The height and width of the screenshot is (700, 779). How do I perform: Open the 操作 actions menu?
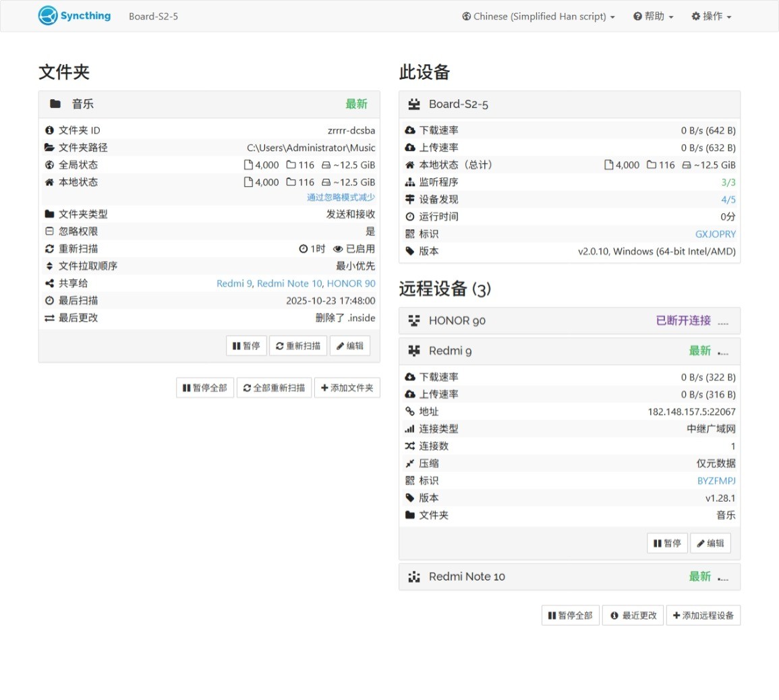pyautogui.click(x=711, y=16)
